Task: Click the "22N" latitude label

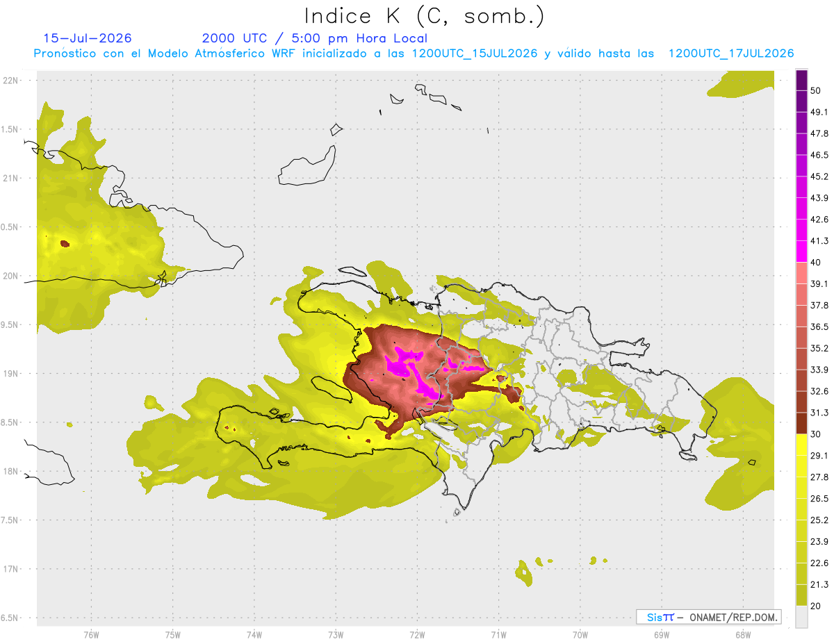Action: [x=11, y=81]
